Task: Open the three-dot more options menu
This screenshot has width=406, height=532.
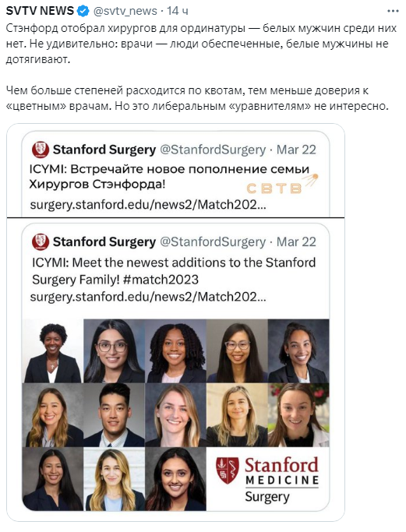Action: point(393,11)
